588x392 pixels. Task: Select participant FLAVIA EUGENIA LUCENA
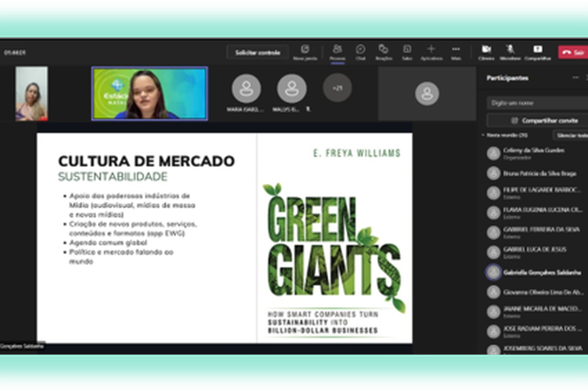pyautogui.click(x=536, y=212)
